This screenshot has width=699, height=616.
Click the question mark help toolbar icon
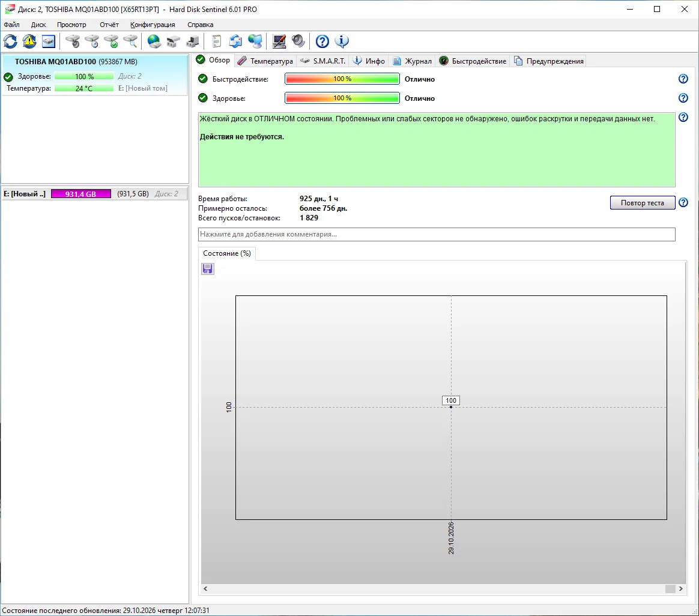point(322,41)
